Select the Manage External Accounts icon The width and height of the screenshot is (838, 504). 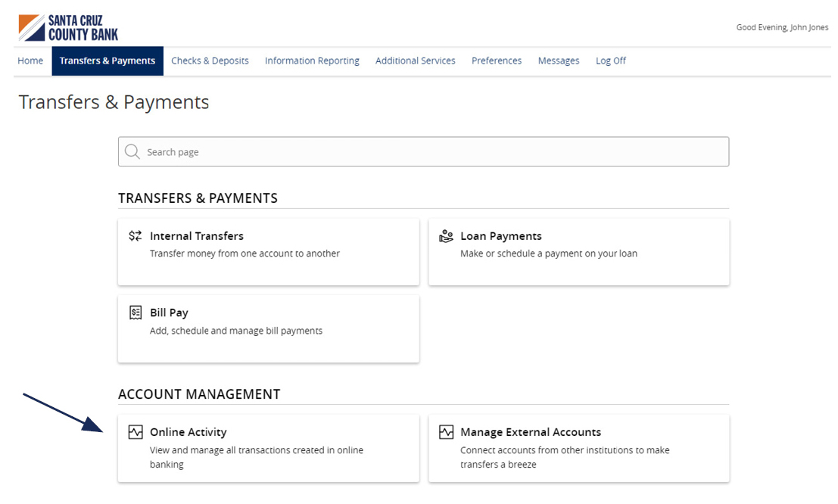(446, 431)
